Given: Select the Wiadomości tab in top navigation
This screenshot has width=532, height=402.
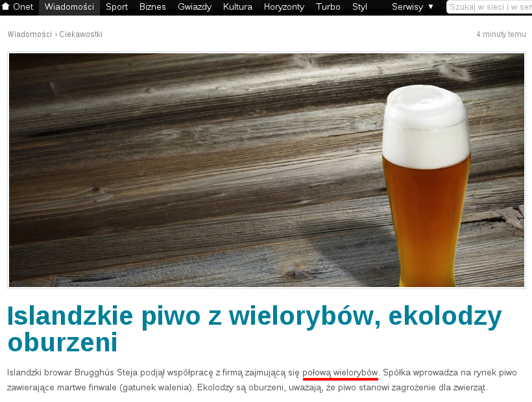Looking at the screenshot, I should point(69,7).
